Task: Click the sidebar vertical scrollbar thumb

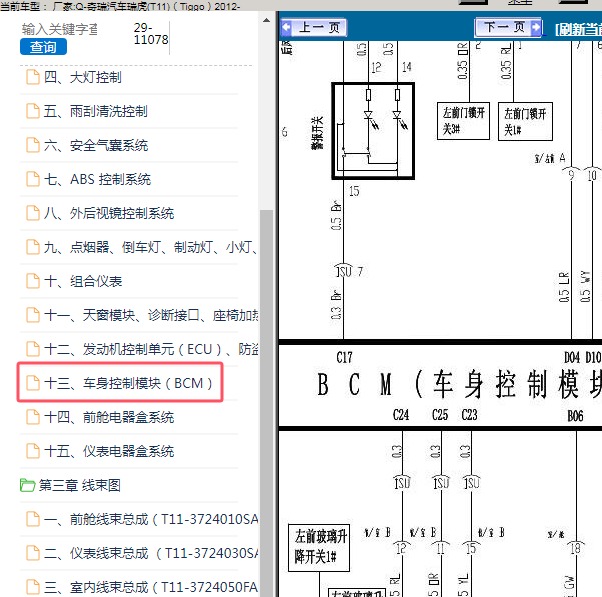Action: [266, 403]
